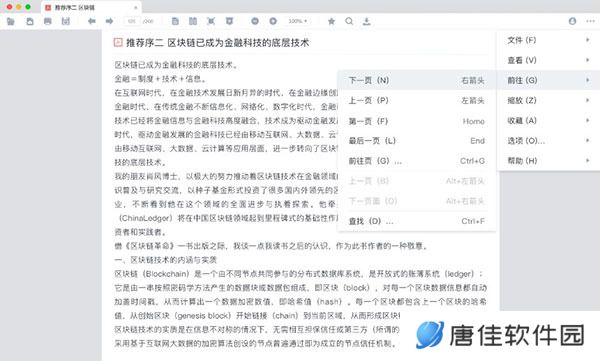Open the 缩放 (Z) menu item
Viewport: 600px width, 361px height.
pos(548,100)
